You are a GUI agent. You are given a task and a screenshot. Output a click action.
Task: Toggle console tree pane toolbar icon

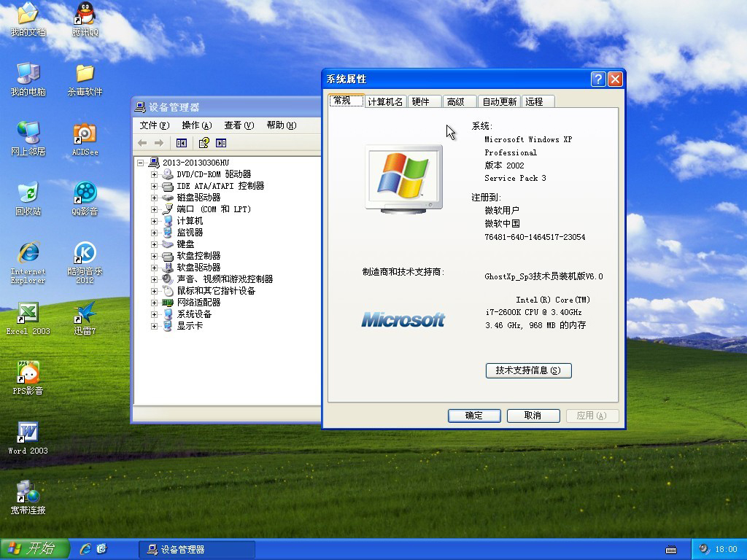(x=182, y=143)
